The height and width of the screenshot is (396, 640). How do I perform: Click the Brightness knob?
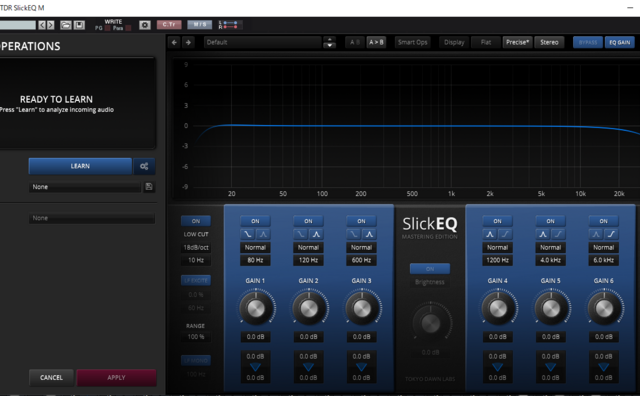(431, 323)
